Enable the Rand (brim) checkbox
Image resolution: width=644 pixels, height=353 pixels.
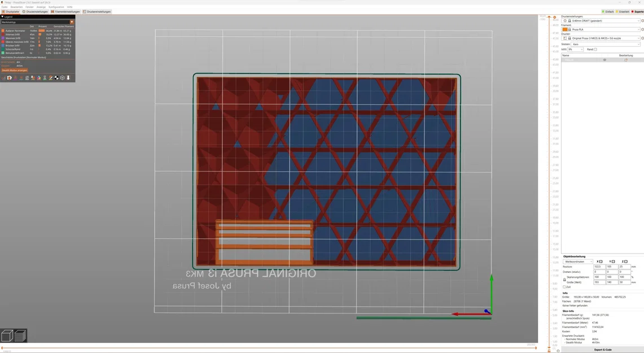pyautogui.click(x=595, y=49)
